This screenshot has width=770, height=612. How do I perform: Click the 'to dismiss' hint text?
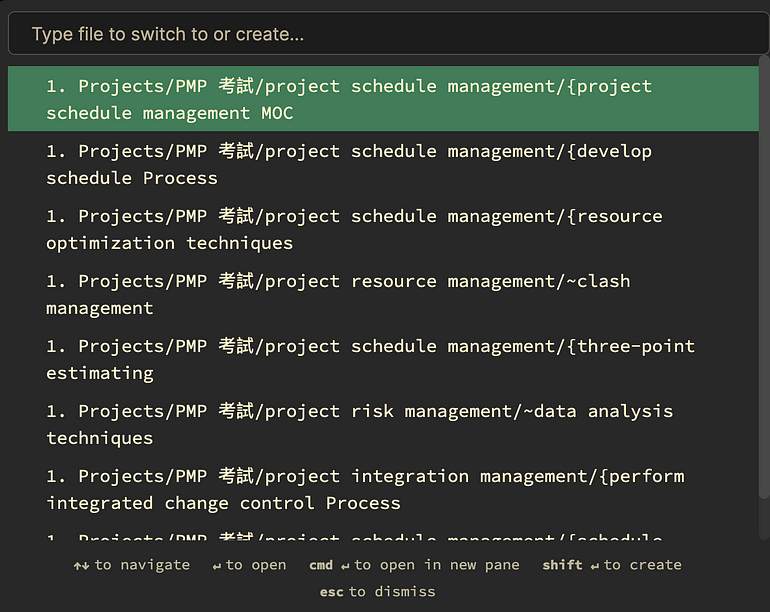tap(392, 591)
